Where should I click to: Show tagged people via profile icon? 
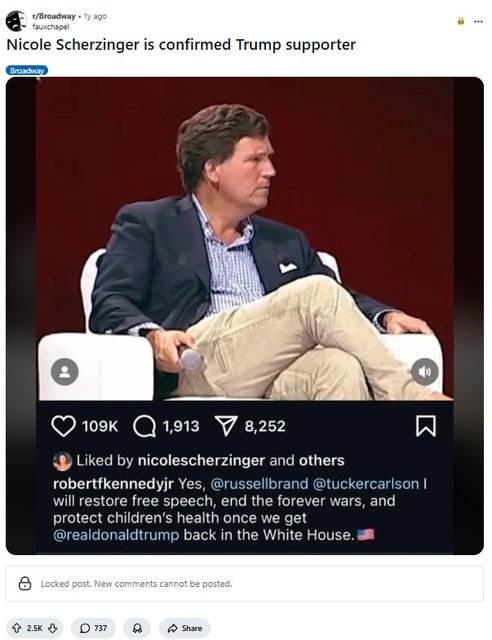point(65,372)
